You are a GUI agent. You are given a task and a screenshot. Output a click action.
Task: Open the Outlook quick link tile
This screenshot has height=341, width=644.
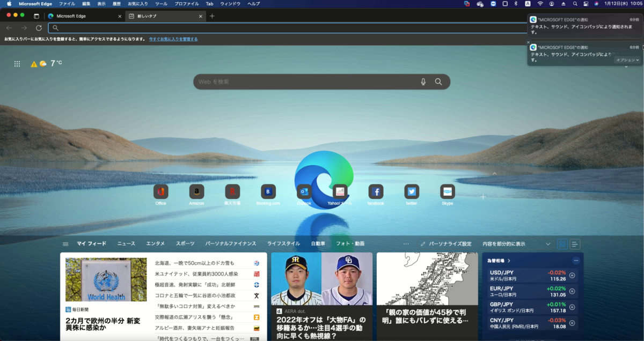point(304,191)
